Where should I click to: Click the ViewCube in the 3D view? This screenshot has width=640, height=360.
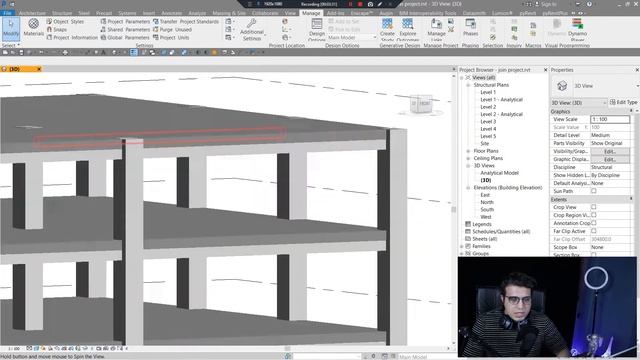pos(421,104)
